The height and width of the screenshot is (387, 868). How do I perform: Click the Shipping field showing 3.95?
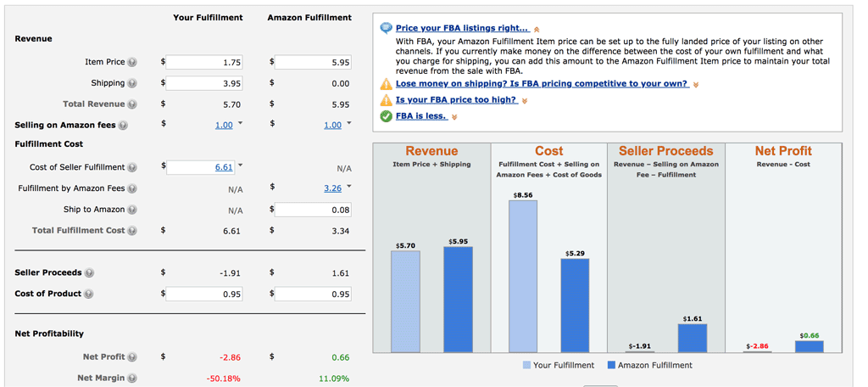tap(204, 84)
